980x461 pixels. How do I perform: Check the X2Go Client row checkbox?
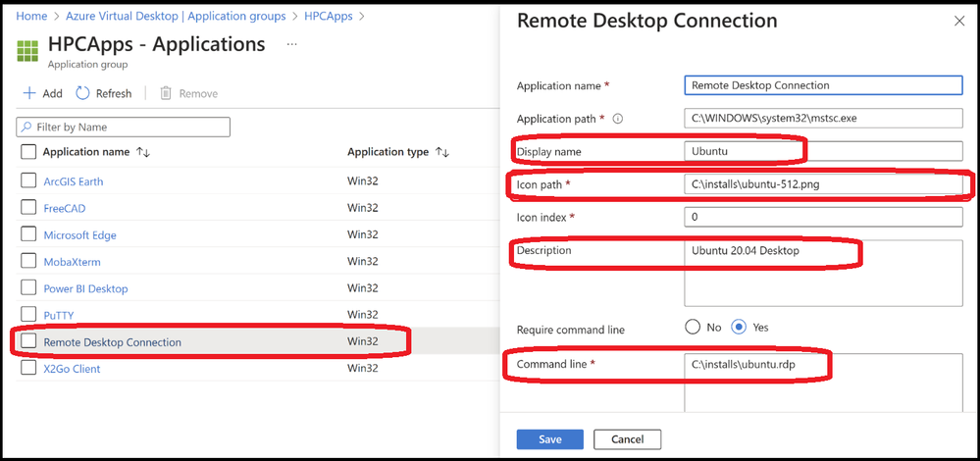pos(28,367)
